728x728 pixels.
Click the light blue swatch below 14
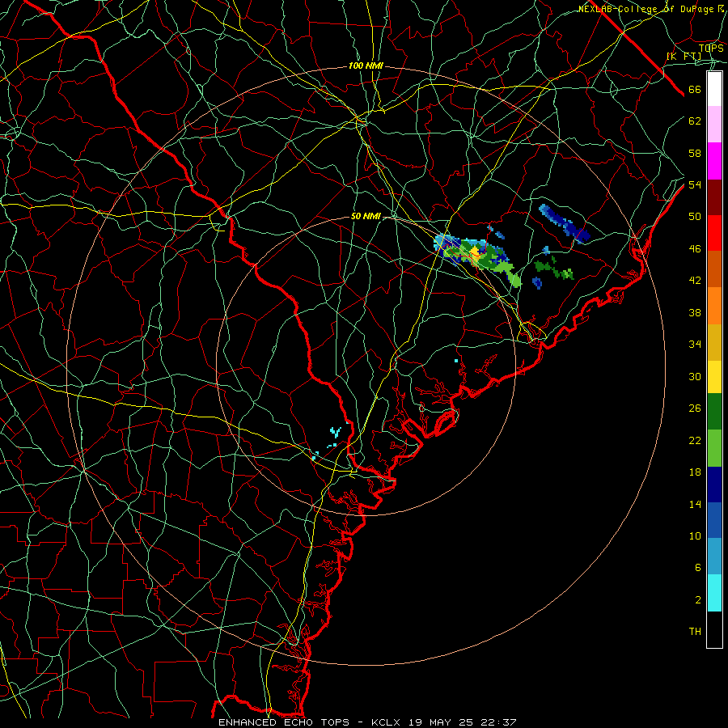tap(714, 557)
